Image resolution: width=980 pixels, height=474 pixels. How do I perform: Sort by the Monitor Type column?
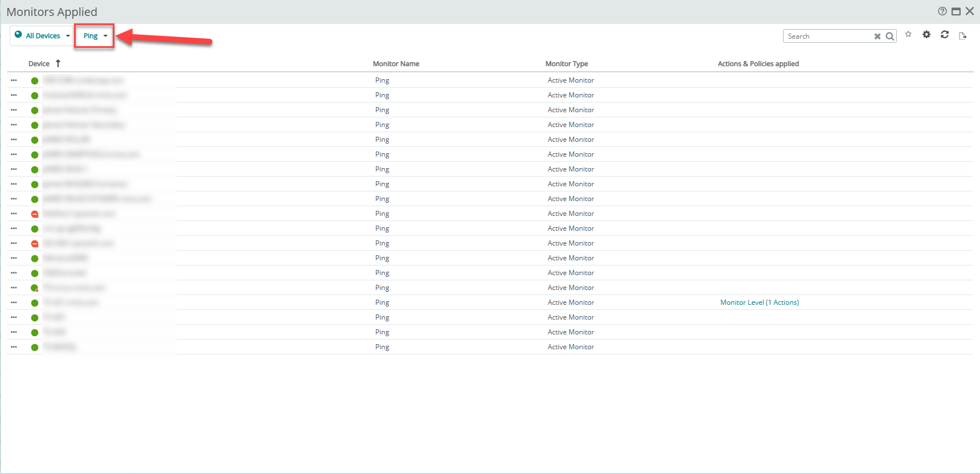point(567,64)
